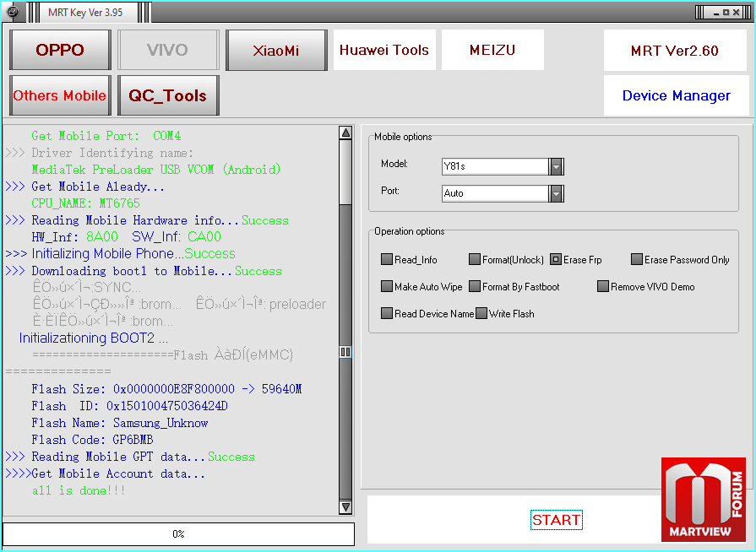The height and width of the screenshot is (552, 756).
Task: Enable Remove VIVO Demo checkbox
Action: [x=603, y=286]
